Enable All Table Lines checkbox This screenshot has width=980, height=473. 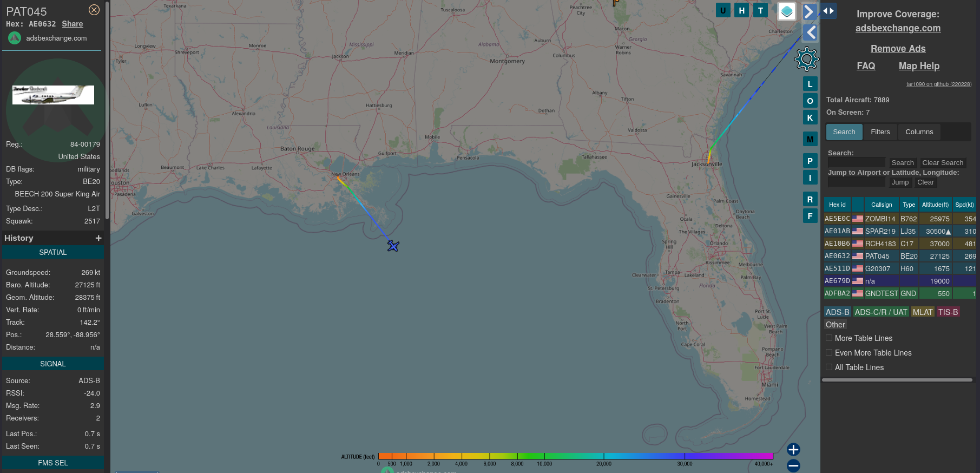829,367
